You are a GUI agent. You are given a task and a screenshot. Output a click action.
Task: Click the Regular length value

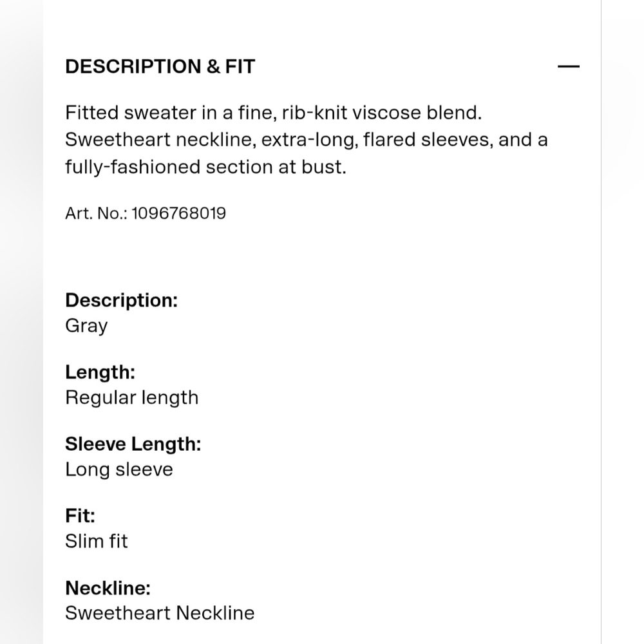coord(132,397)
